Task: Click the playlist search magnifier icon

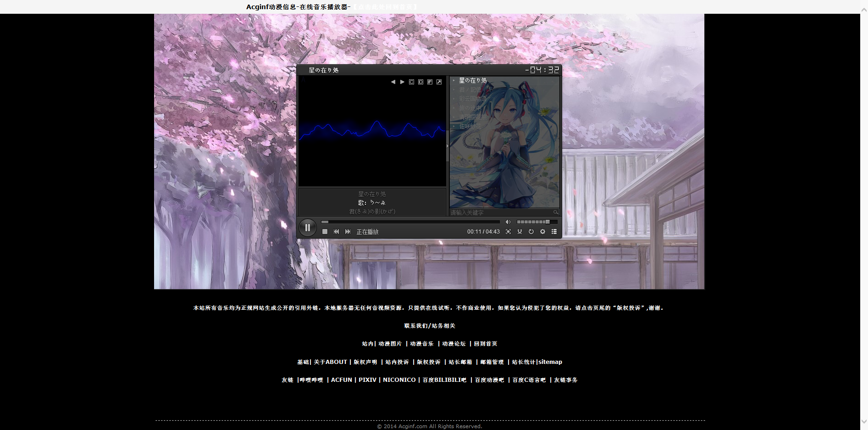Action: (x=556, y=212)
